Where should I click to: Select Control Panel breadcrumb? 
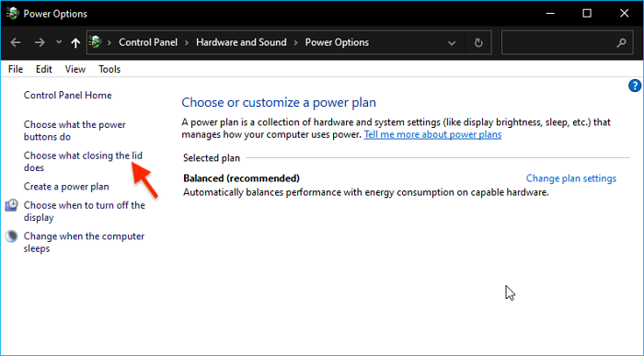(148, 42)
